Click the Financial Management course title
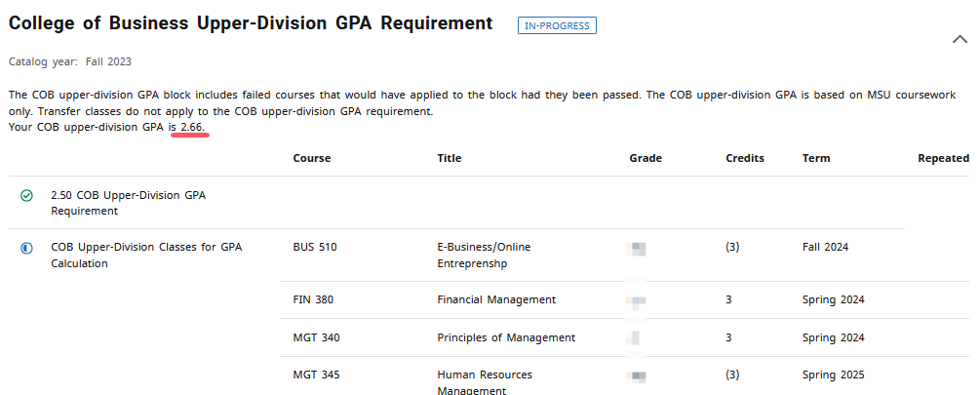980x395 pixels. 496,299
